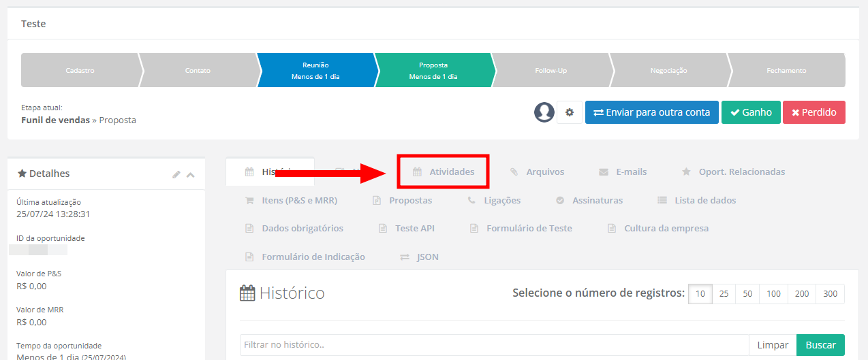This screenshot has width=868, height=360.
Task: Open the gear settings button
Action: point(570,112)
